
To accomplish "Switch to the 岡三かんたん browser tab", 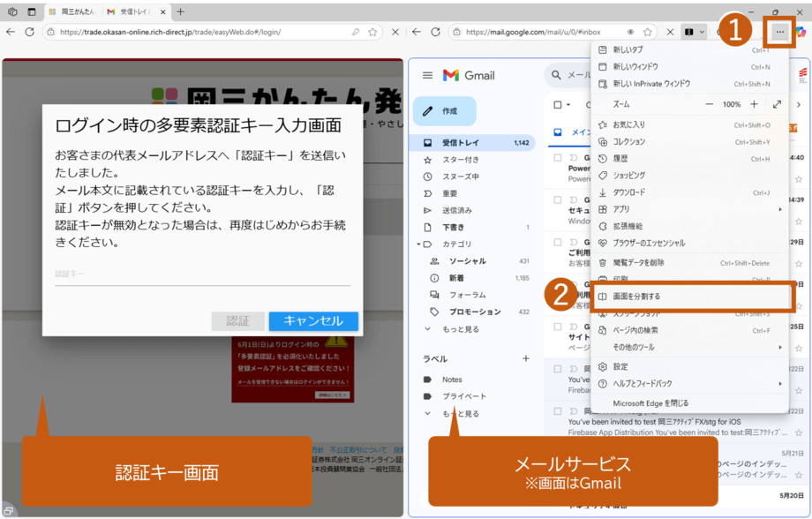I will [x=72, y=11].
